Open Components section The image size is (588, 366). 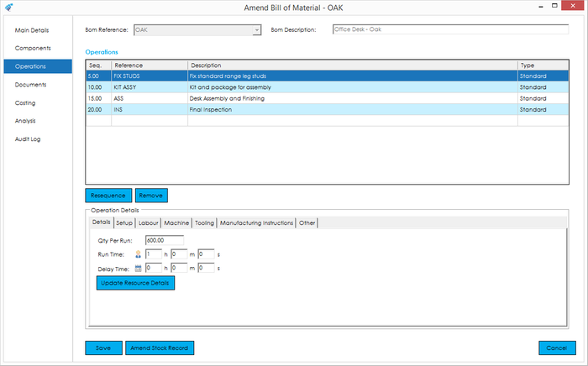tap(33, 49)
